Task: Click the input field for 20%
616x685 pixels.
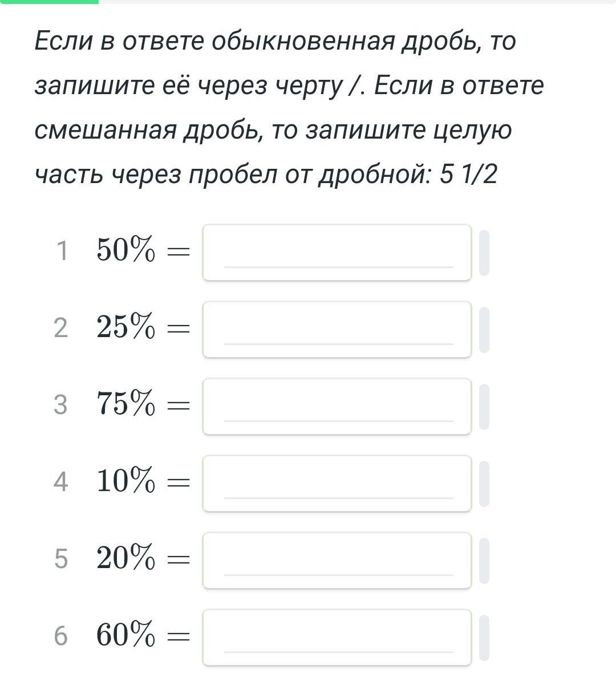Action: click(x=337, y=561)
